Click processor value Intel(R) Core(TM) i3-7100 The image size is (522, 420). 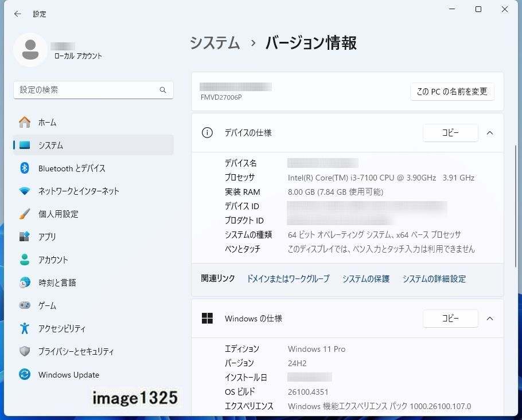pos(381,178)
